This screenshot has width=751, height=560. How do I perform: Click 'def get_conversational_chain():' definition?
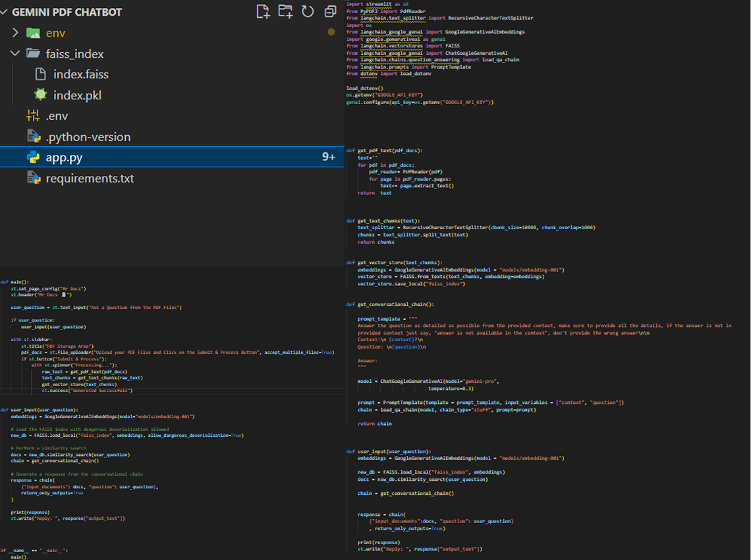[391, 304]
